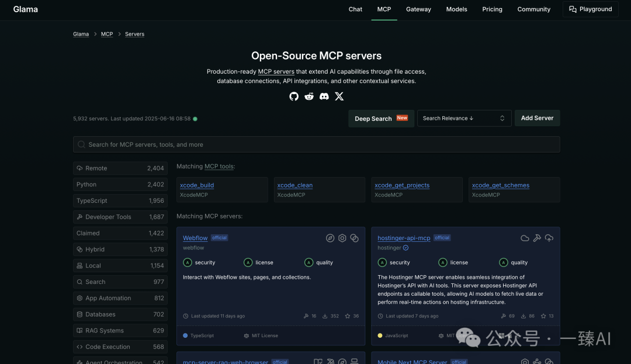Viewport: 631px width, 364px height.
Task: Select the MCP nav tab
Action: click(384, 9)
